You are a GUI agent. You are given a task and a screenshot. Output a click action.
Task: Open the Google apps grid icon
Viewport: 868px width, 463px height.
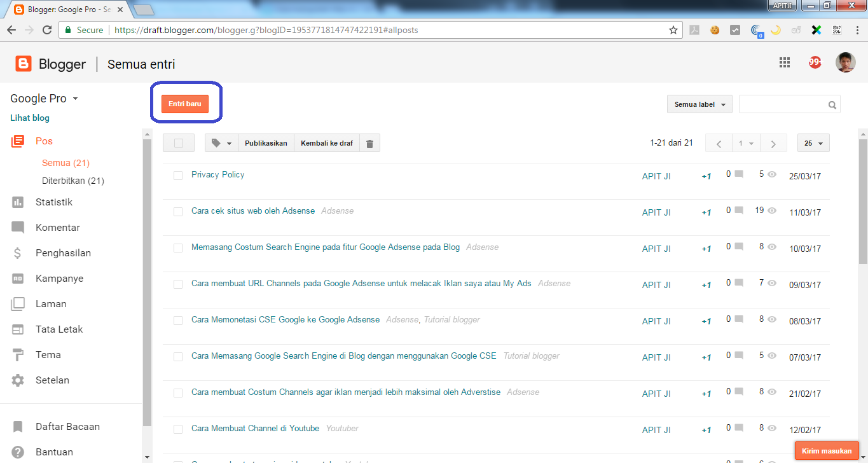[784, 62]
